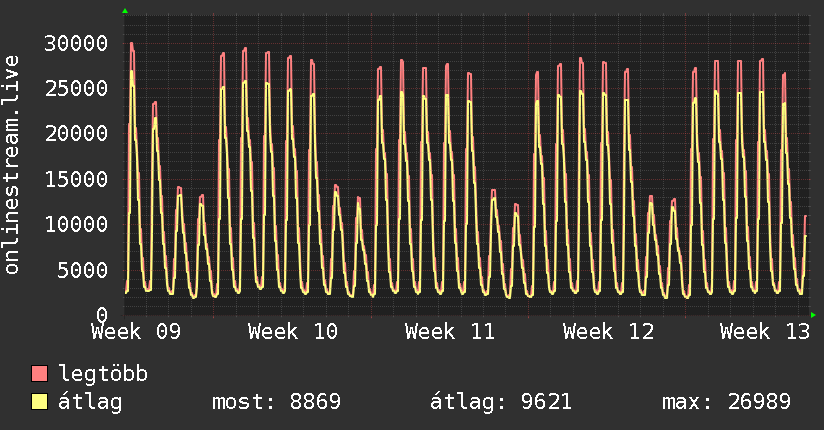Click the 20000 y-axis value
This screenshot has width=824, height=430.
(76, 134)
